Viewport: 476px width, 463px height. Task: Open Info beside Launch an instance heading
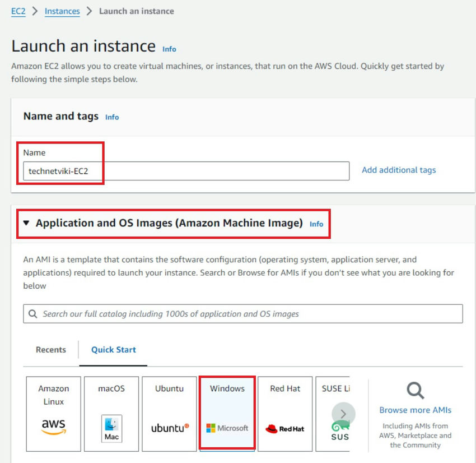(169, 49)
